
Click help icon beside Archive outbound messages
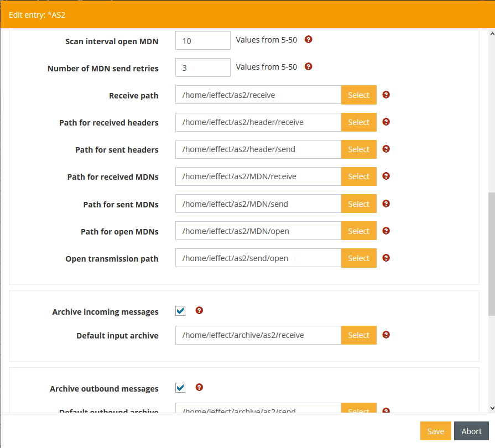[199, 388]
